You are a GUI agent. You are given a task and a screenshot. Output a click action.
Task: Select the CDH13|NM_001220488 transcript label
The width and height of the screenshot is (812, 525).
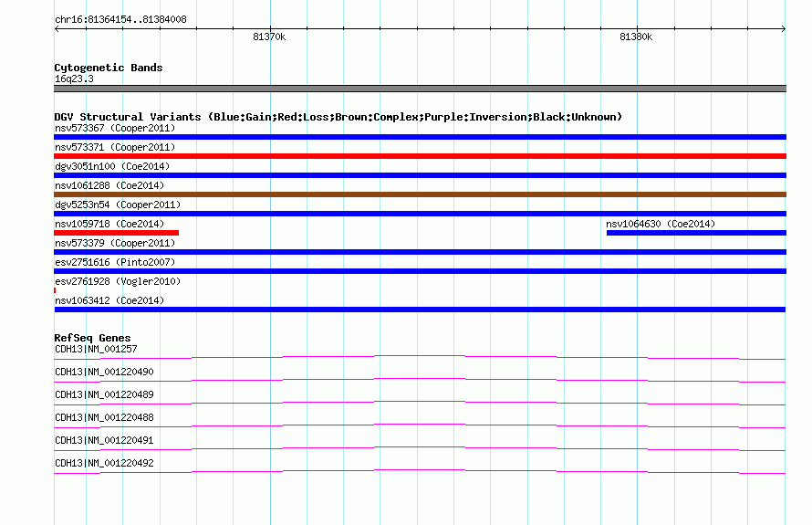[x=104, y=418]
